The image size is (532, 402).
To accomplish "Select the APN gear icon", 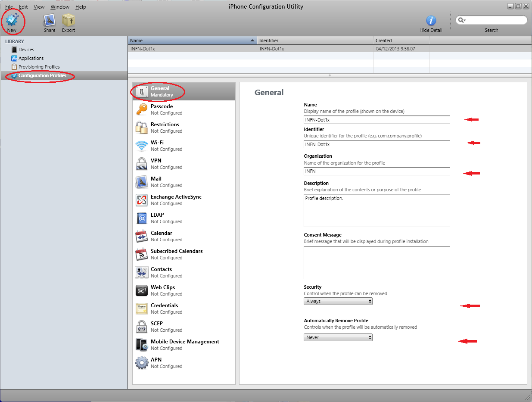I will click(142, 363).
